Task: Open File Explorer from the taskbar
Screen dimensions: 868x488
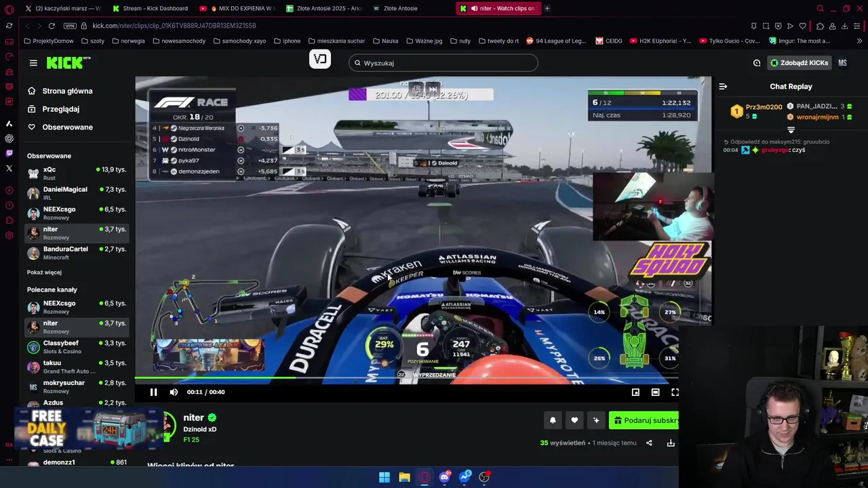Action: pos(404,477)
